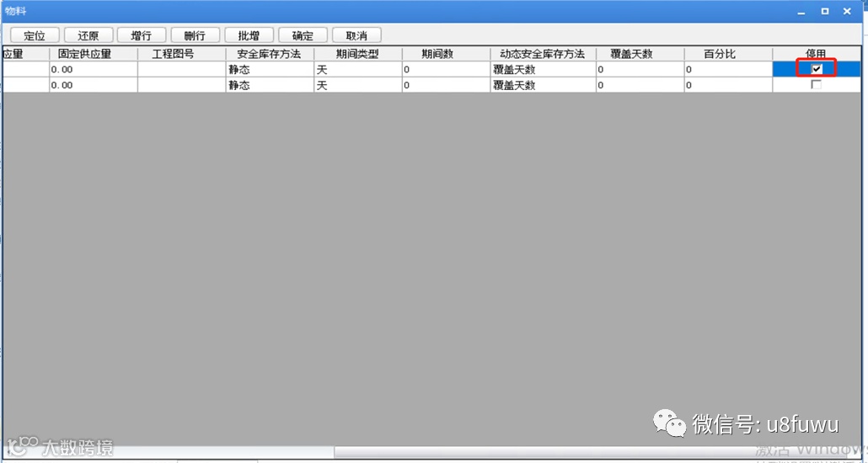This screenshot has width=868, height=463.
Task: Click first row 期间类型 cell 天
Action: coord(357,69)
